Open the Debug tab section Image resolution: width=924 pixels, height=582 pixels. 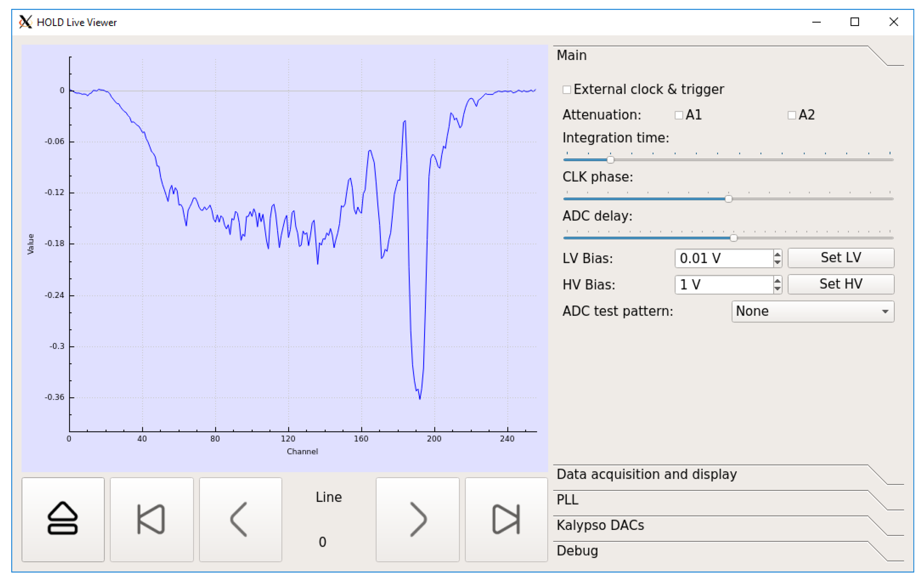tap(577, 551)
